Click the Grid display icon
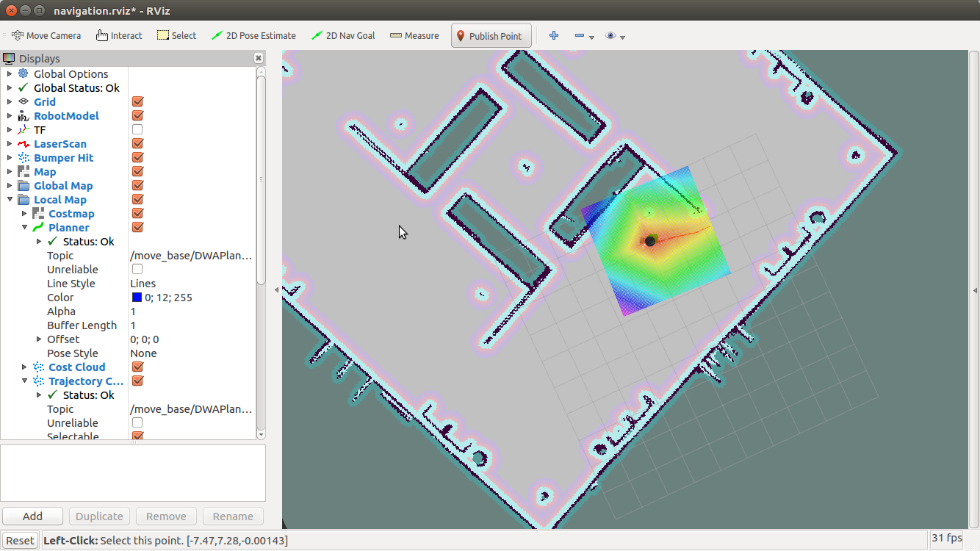Viewport: 980px width, 551px height. coord(24,101)
